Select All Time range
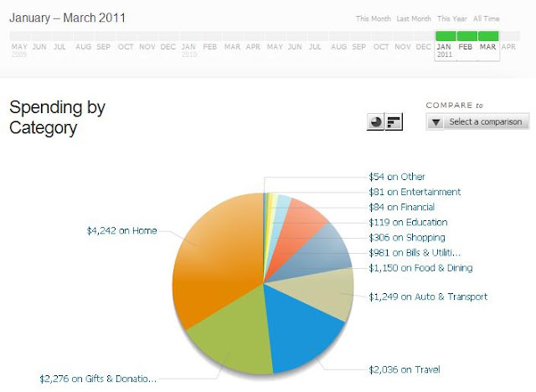 click(x=486, y=18)
